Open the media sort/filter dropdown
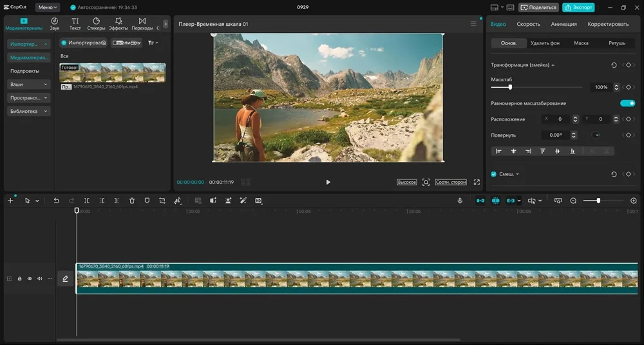Image resolution: width=644 pixels, height=345 pixels. [153, 43]
